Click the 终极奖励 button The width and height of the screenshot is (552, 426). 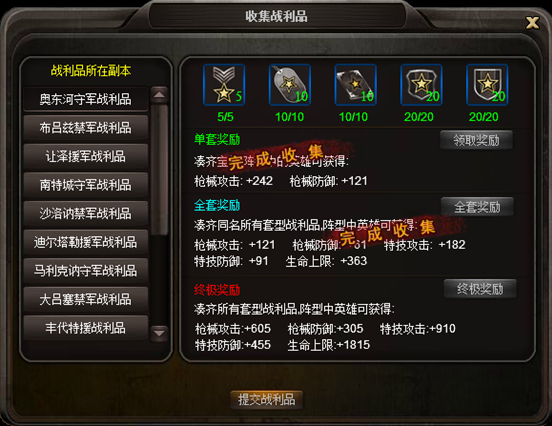tap(480, 289)
